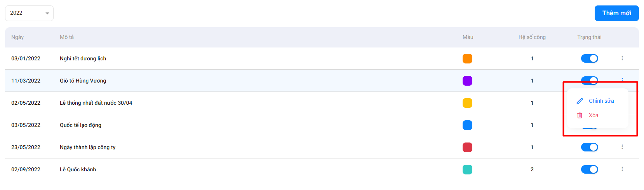644x190 pixels.
Task: Click the dropdown arrow in the year selector
Action: point(47,13)
